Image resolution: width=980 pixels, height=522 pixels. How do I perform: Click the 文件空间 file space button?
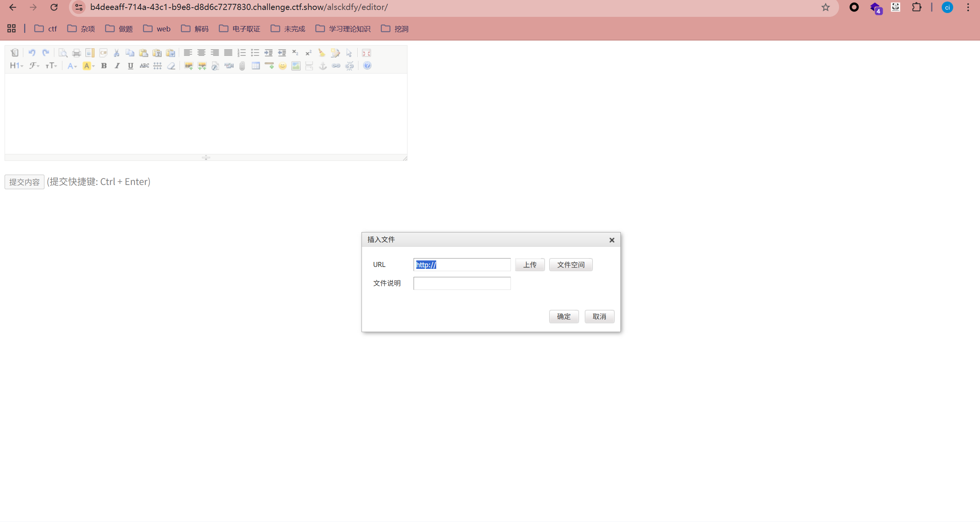click(570, 265)
